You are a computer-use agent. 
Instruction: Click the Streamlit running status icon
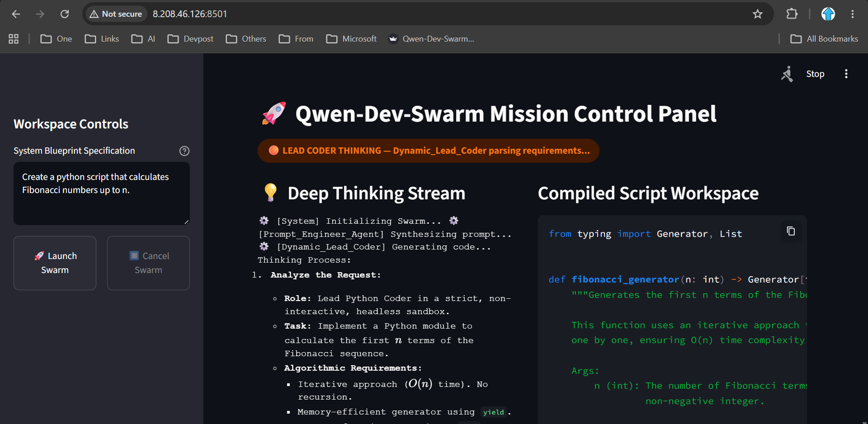coord(787,74)
